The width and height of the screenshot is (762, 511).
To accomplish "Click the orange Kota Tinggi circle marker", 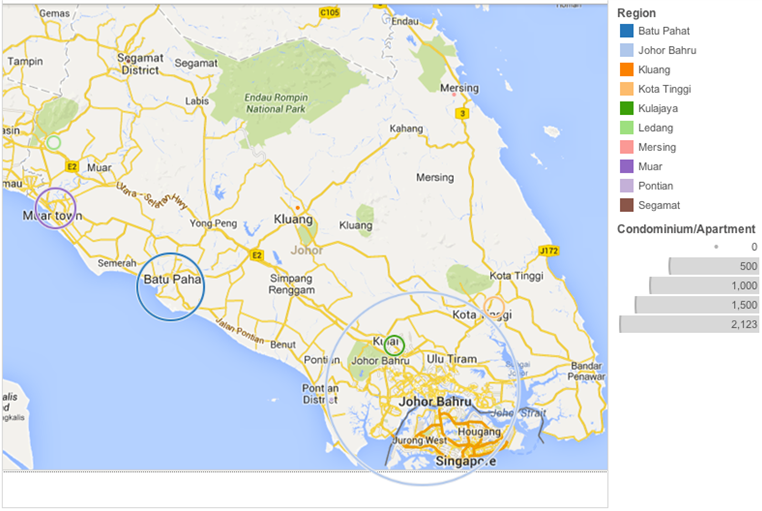I will [x=494, y=307].
